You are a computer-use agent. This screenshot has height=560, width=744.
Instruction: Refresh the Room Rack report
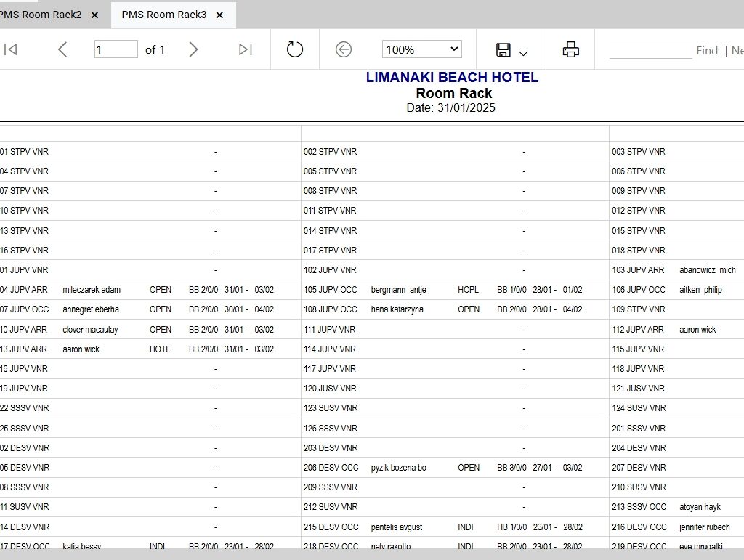295,49
